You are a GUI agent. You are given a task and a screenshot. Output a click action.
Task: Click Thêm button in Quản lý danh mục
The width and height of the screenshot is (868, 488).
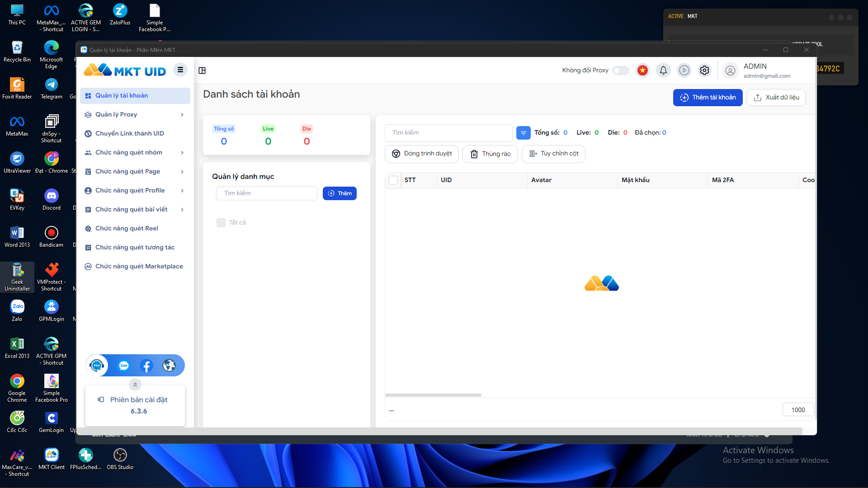(x=340, y=193)
